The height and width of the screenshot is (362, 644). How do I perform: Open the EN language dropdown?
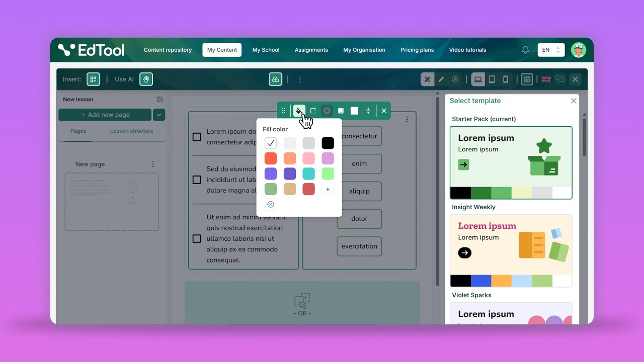pos(551,50)
